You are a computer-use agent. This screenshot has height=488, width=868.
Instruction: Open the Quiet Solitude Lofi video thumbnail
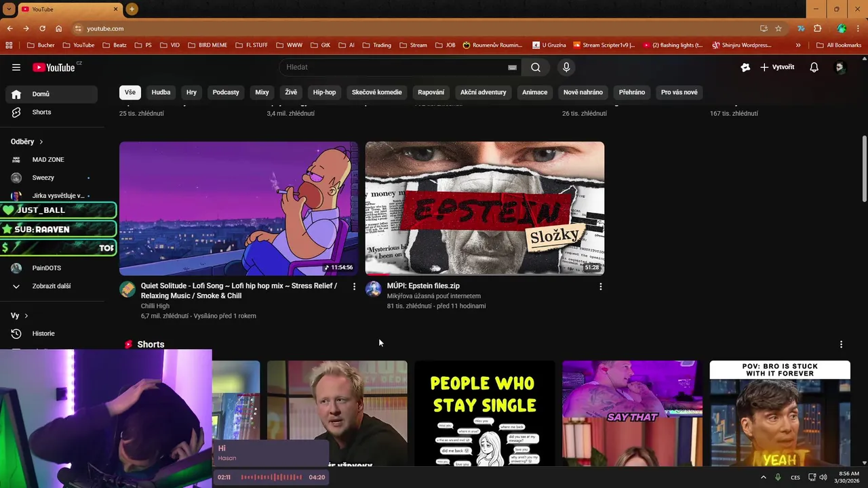[x=239, y=208]
